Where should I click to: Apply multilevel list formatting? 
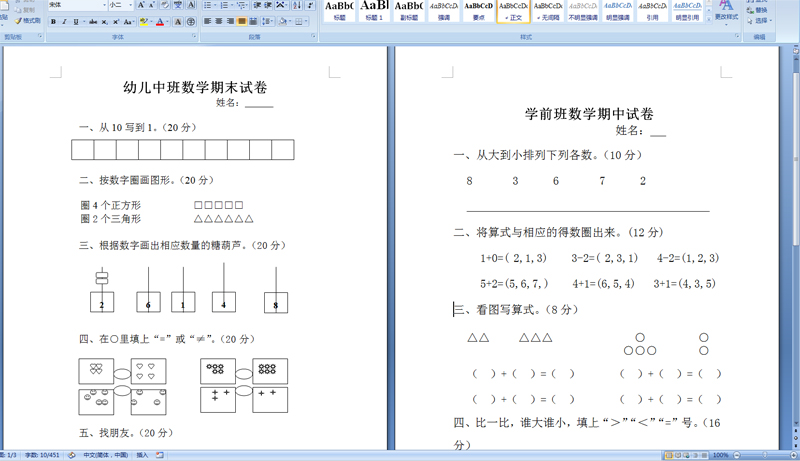242,5
